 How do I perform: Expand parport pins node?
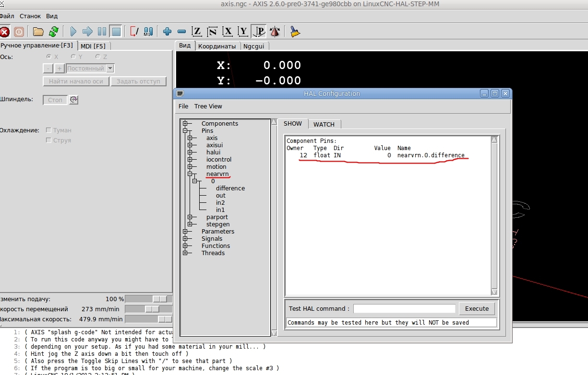190,217
